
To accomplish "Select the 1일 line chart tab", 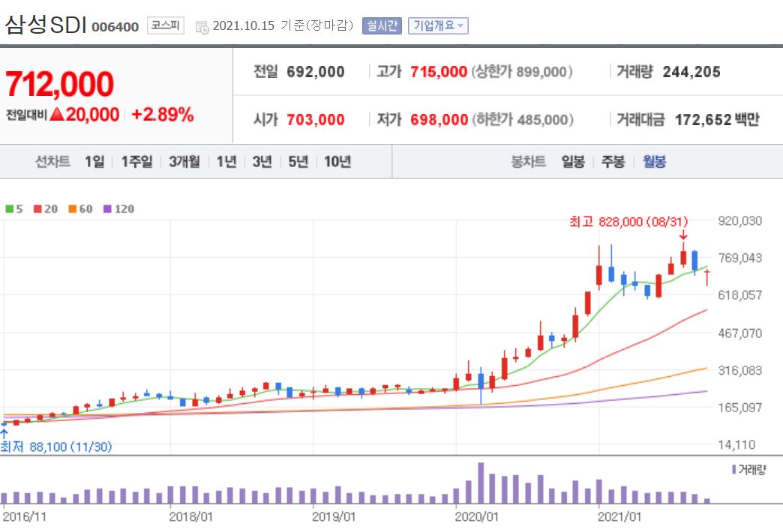I will [x=94, y=162].
